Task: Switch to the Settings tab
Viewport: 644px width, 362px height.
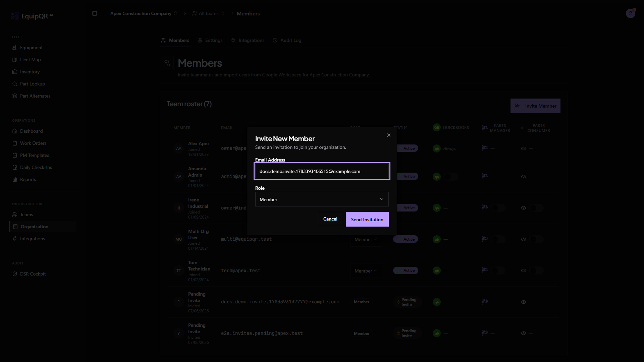Action: (x=210, y=40)
